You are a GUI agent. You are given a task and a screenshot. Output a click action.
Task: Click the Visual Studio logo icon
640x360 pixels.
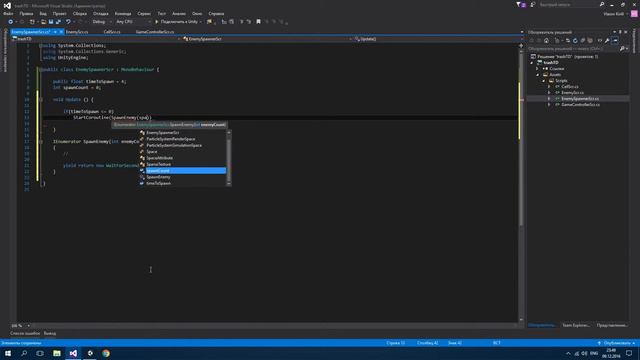(x=7, y=5)
